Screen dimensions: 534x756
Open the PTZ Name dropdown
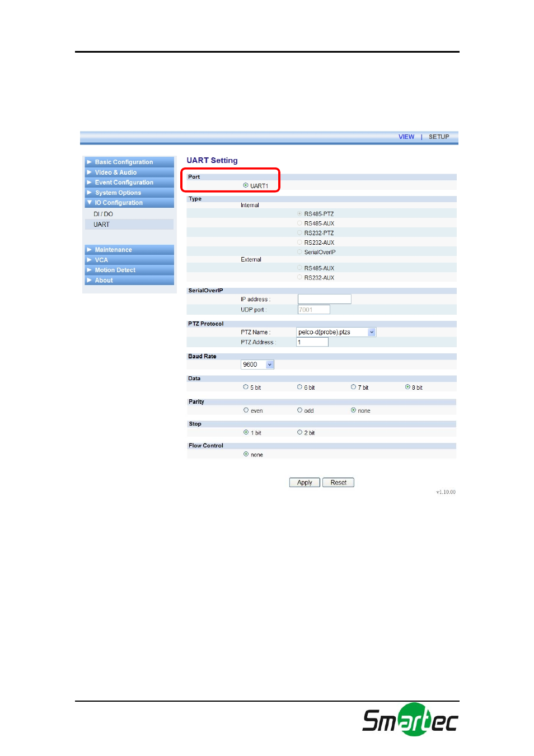coord(336,332)
